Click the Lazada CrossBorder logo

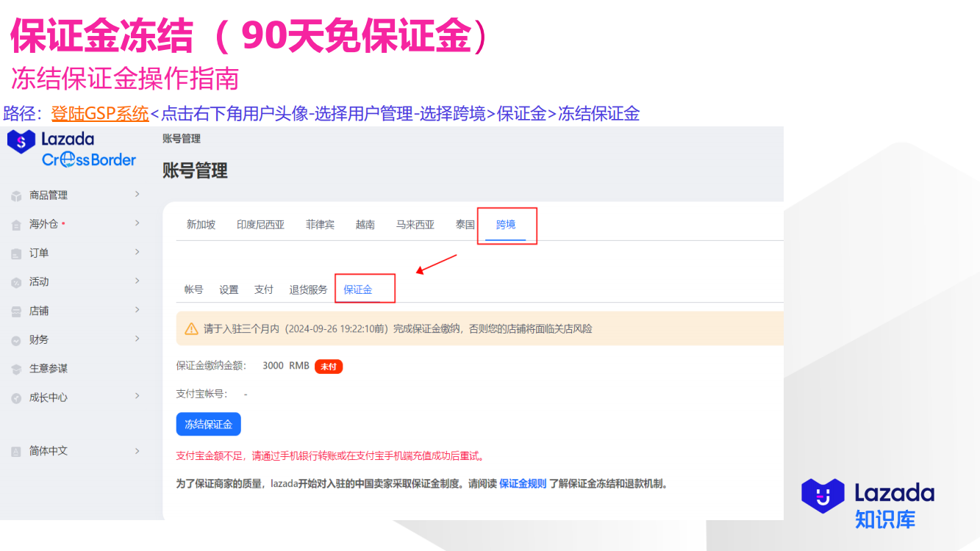pyautogui.click(x=71, y=148)
